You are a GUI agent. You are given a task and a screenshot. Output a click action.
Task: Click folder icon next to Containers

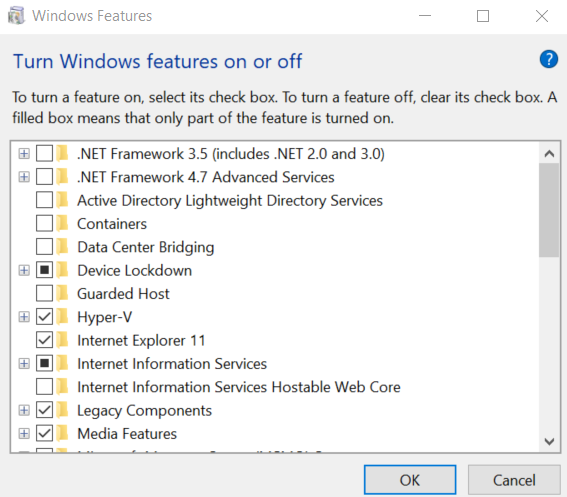coord(63,224)
